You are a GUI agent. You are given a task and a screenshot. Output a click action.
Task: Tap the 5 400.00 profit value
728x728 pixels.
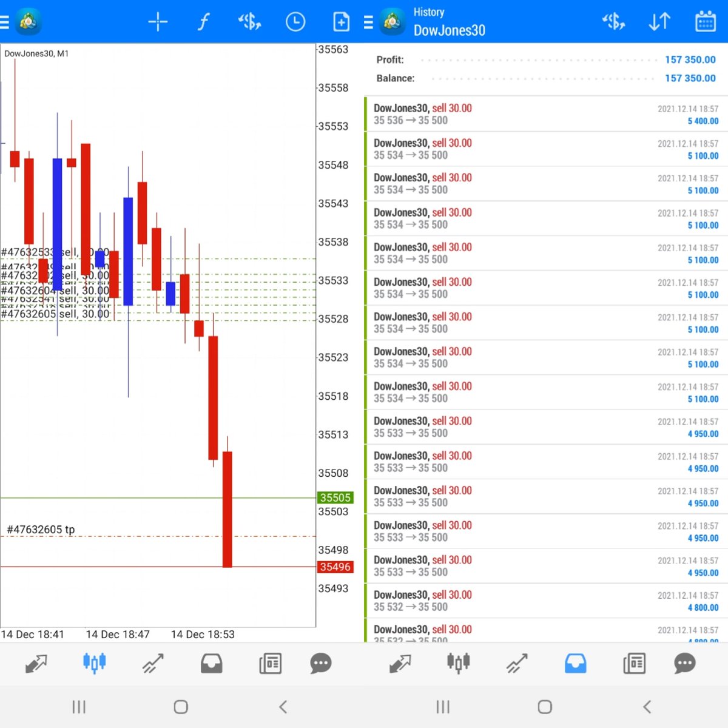pyautogui.click(x=703, y=121)
